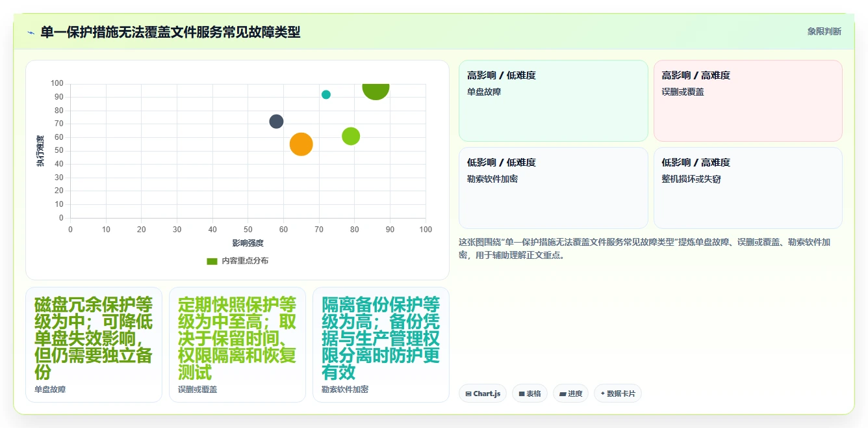Click the 进度 tag chip
868x428 pixels.
point(571,394)
